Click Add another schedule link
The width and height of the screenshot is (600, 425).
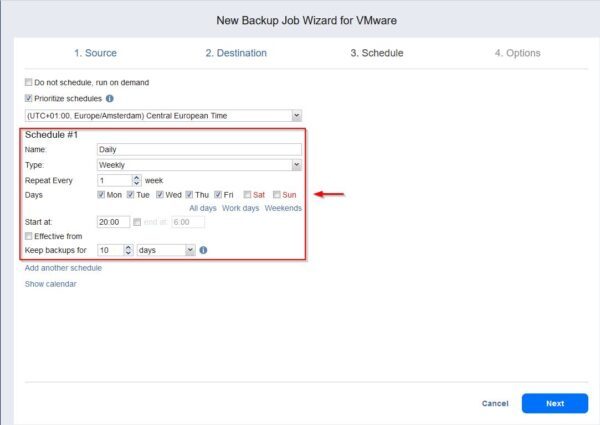click(x=63, y=268)
